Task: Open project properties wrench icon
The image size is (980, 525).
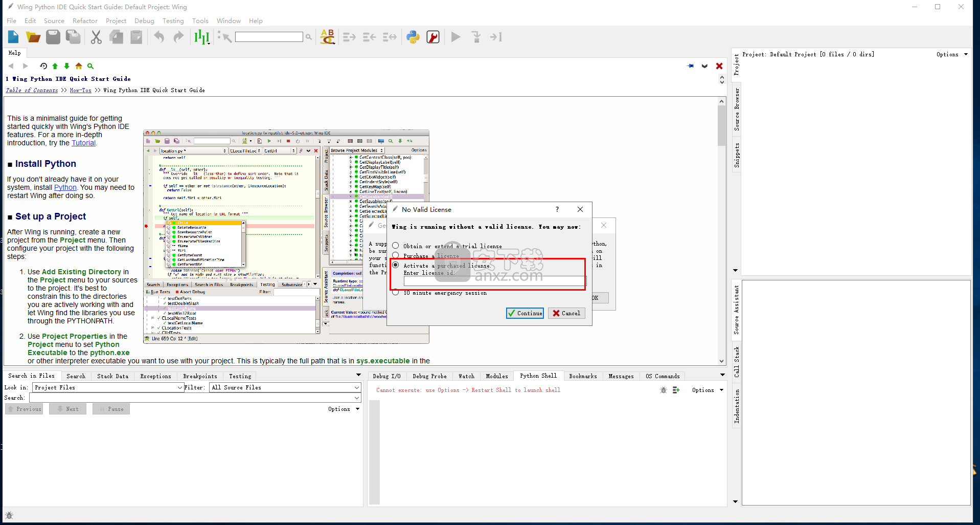Action: (433, 37)
